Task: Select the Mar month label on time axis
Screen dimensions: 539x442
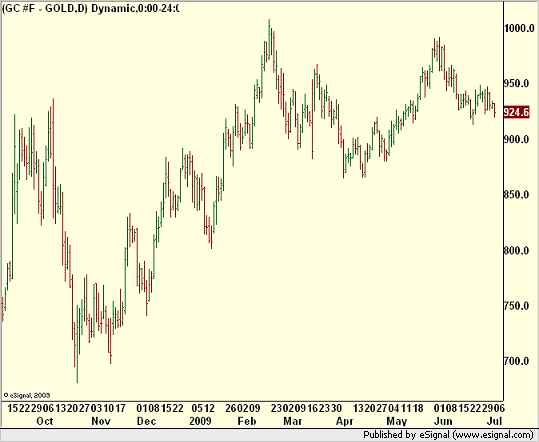Action: click(293, 421)
